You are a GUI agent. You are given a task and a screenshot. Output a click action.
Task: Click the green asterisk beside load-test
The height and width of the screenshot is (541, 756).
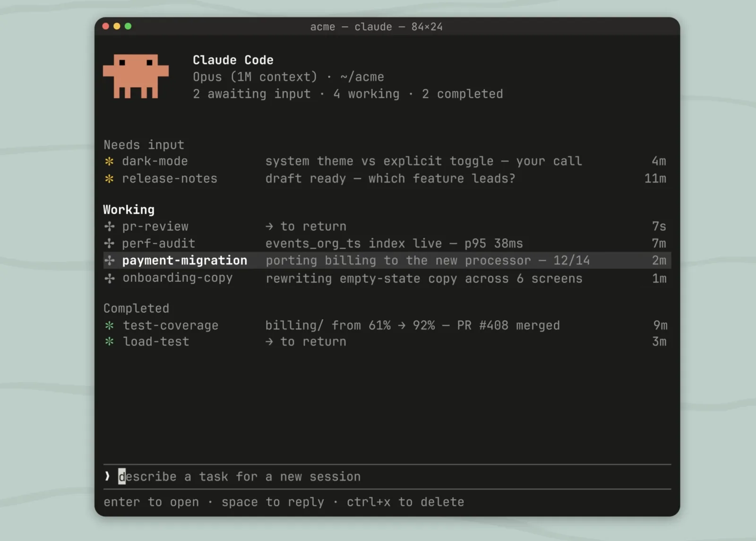[109, 341]
